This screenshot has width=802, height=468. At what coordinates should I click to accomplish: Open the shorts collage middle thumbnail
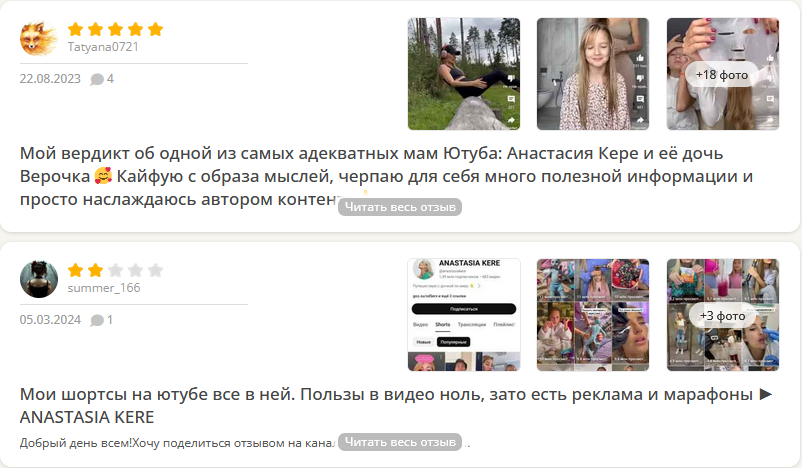[593, 315]
